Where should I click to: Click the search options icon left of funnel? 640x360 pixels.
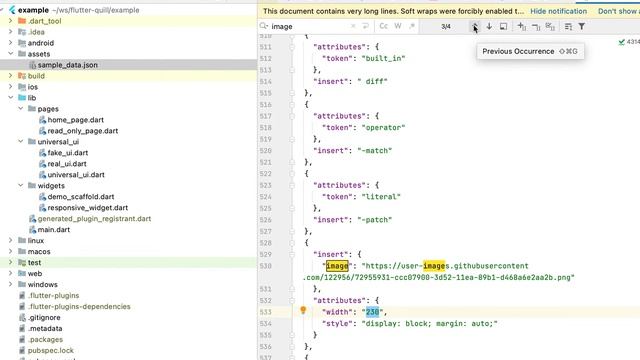(x=568, y=27)
